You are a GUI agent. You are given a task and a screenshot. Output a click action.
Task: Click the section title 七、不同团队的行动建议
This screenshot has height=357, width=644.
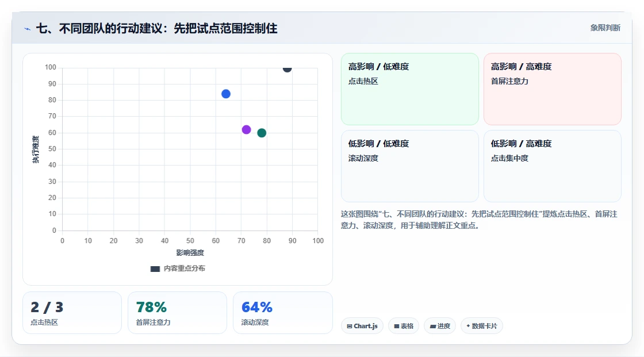(157, 28)
